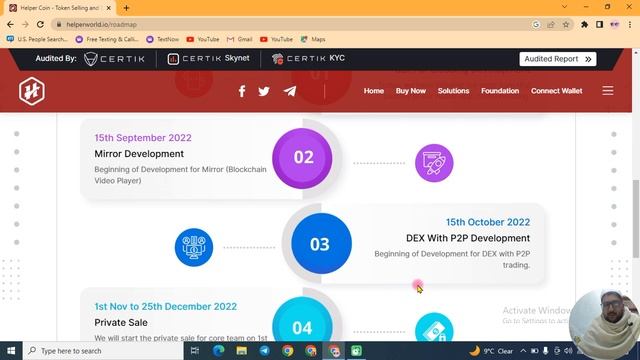Open Solutions in site navigation
Viewport: 640px width, 360px height.
pos(453,91)
